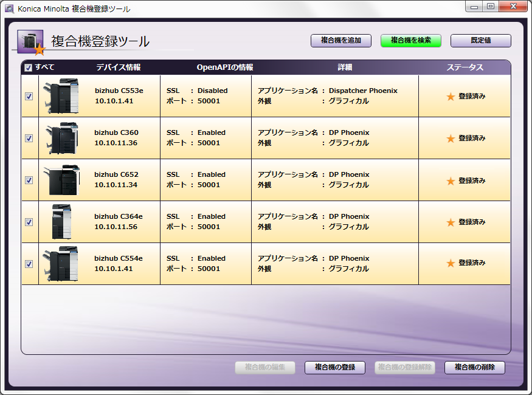Select the bizhub C554e printer image
This screenshot has width=532, height=395.
(x=61, y=264)
